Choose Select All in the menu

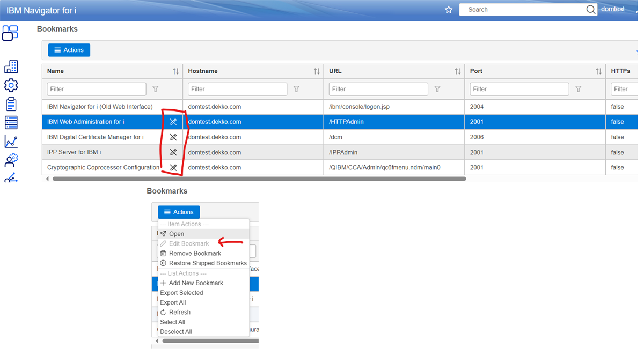[203, 322]
